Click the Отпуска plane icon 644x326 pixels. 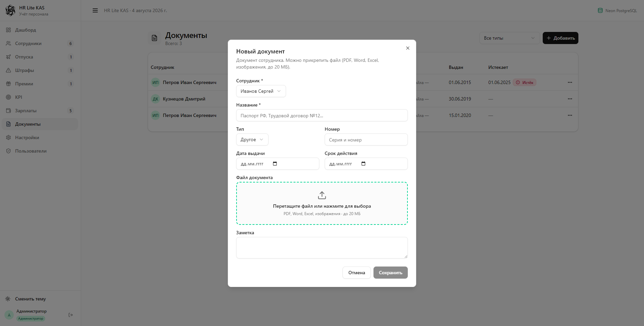point(8,57)
